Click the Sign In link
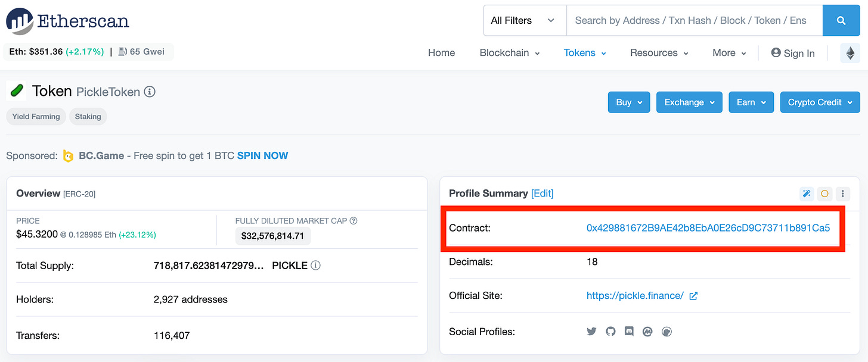The width and height of the screenshot is (868, 362). [793, 53]
